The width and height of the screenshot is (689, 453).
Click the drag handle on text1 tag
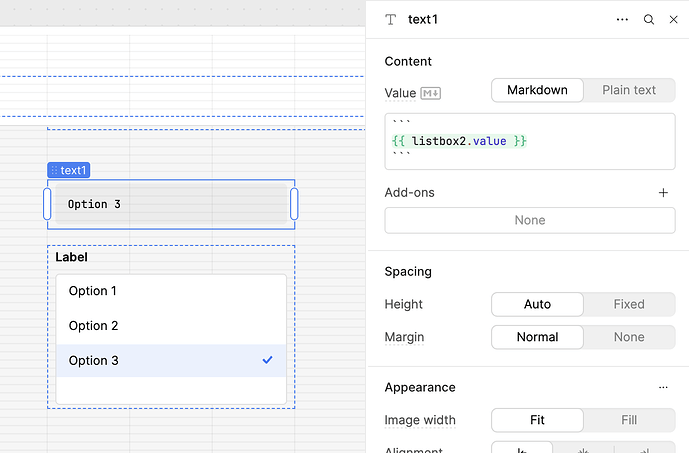[x=54, y=170]
